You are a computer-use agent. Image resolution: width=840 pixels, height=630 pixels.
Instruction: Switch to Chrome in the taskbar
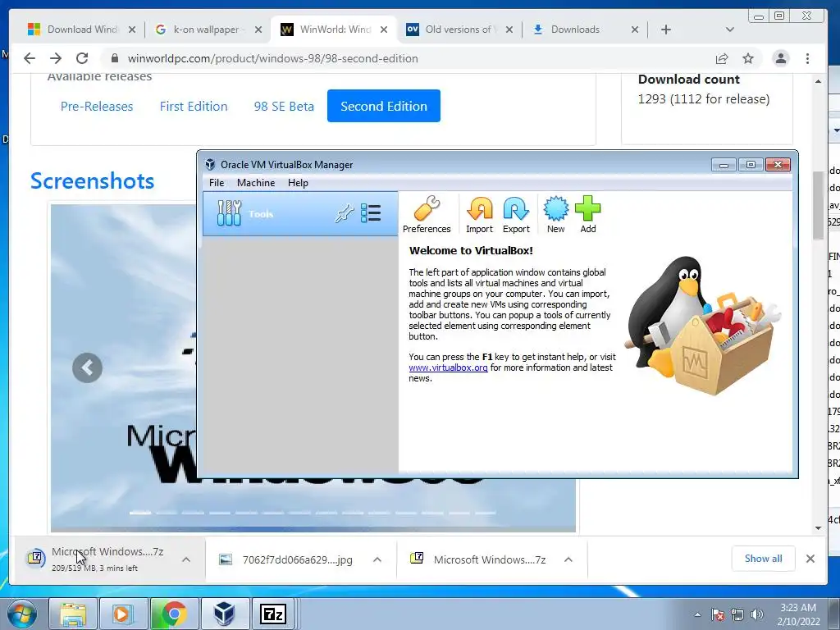click(x=174, y=614)
